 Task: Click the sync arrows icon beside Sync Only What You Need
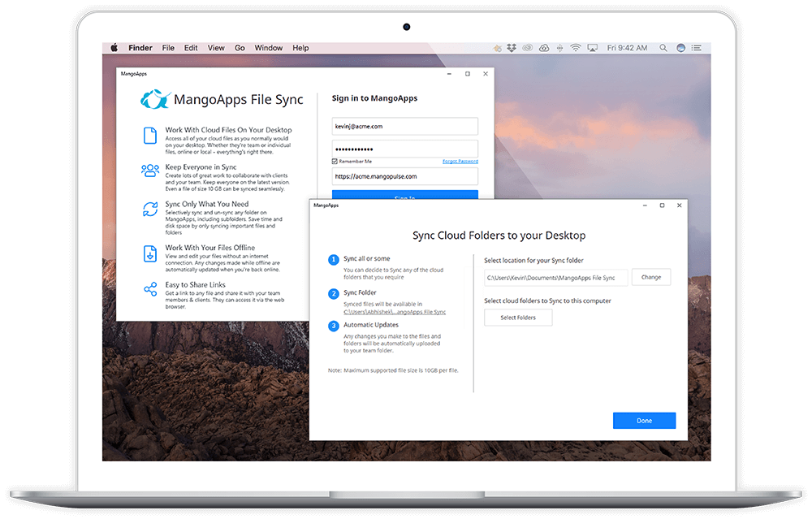click(x=150, y=210)
